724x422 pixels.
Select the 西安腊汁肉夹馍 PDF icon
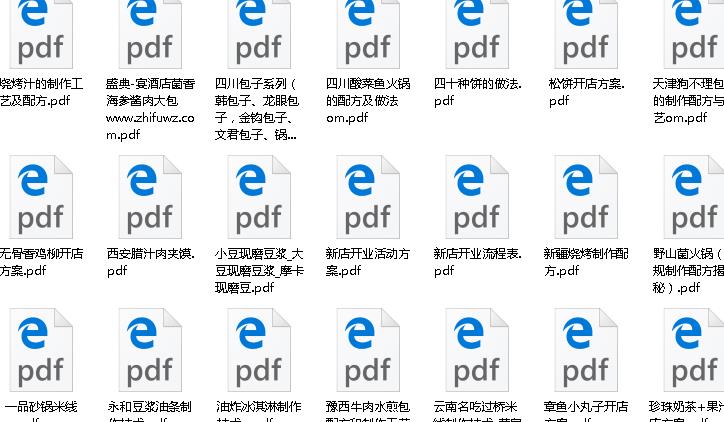[x=150, y=197]
